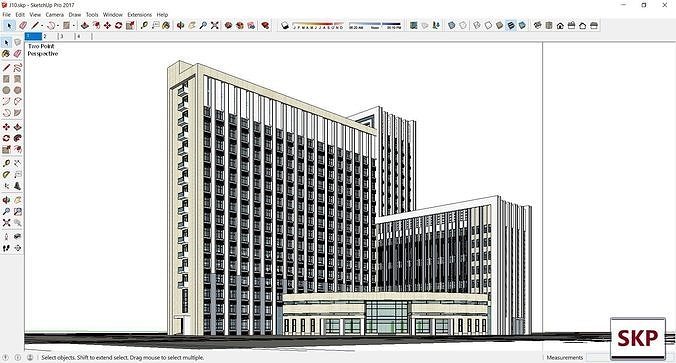Select the Text label tool in top toolbar
The height and width of the screenshot is (363, 676).
(155, 25)
